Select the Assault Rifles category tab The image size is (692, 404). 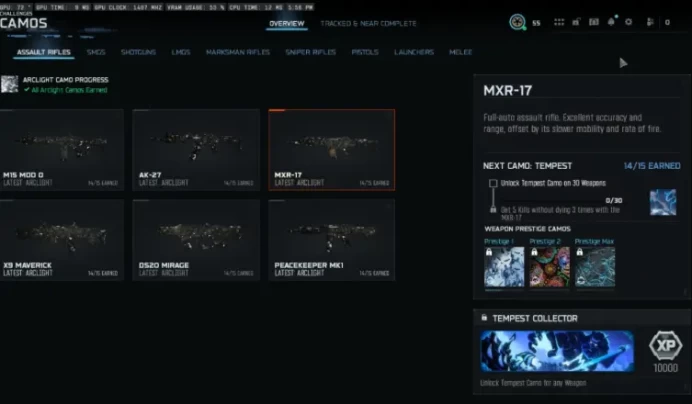(44, 52)
